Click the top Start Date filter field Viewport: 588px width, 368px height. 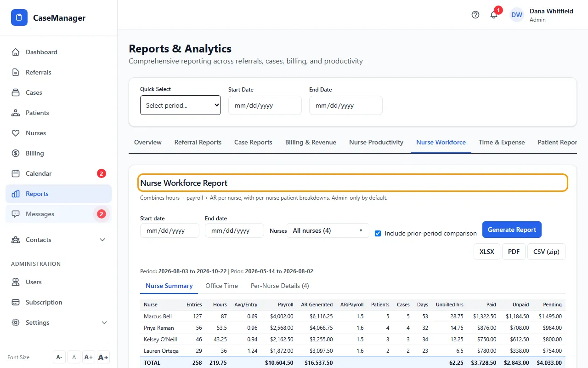tap(265, 105)
